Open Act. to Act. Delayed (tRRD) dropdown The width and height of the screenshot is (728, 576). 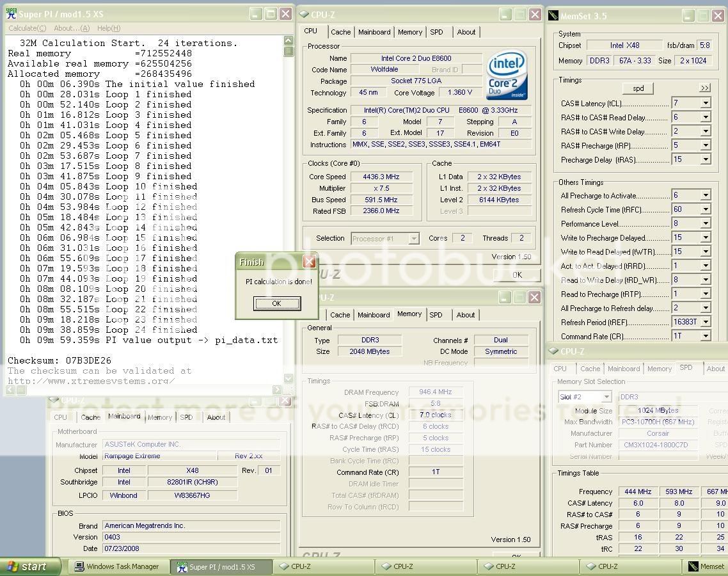click(705, 266)
